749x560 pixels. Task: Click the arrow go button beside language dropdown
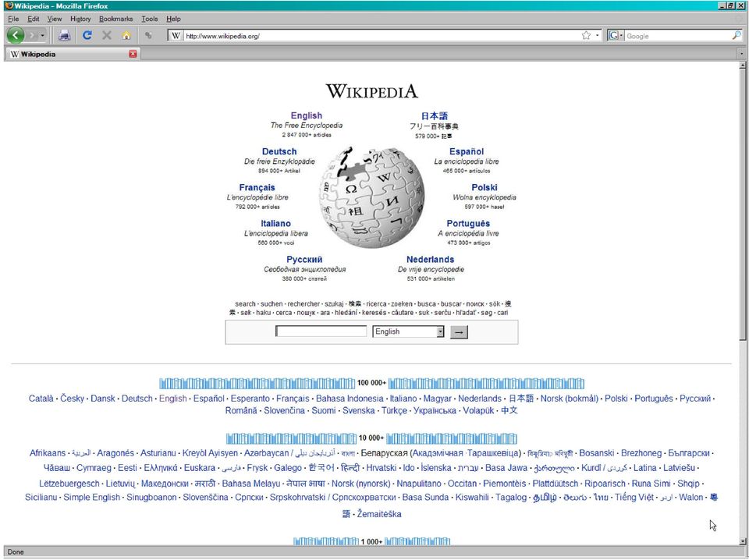pyautogui.click(x=459, y=331)
